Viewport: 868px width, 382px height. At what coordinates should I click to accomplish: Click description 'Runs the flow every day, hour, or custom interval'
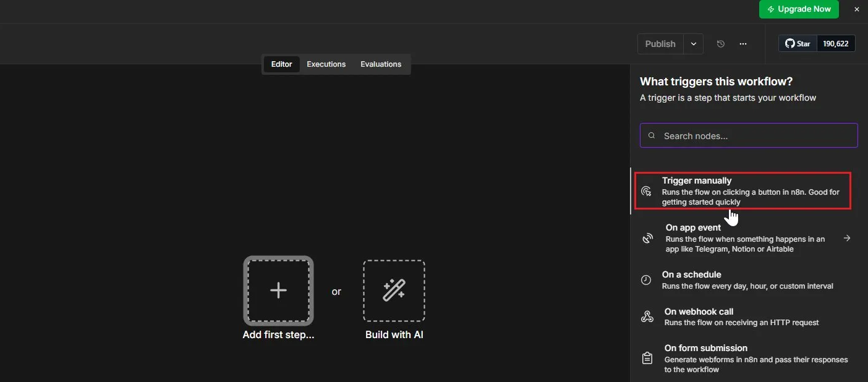click(x=747, y=286)
